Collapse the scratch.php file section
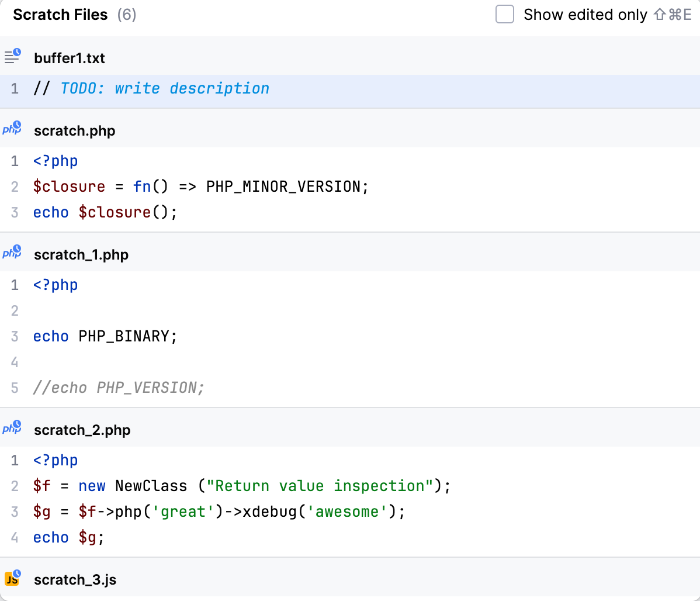The image size is (700, 601). point(74,131)
